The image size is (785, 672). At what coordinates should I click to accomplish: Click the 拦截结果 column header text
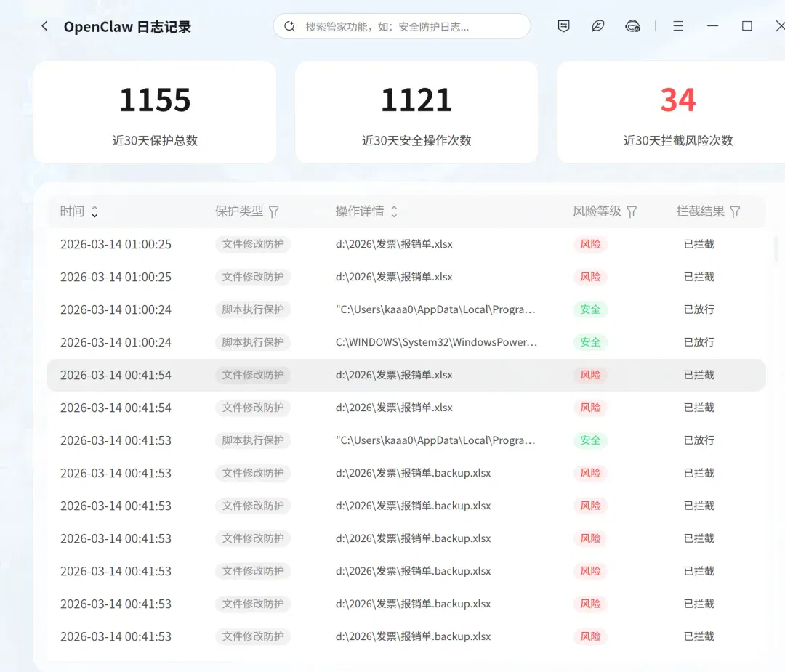[701, 211]
